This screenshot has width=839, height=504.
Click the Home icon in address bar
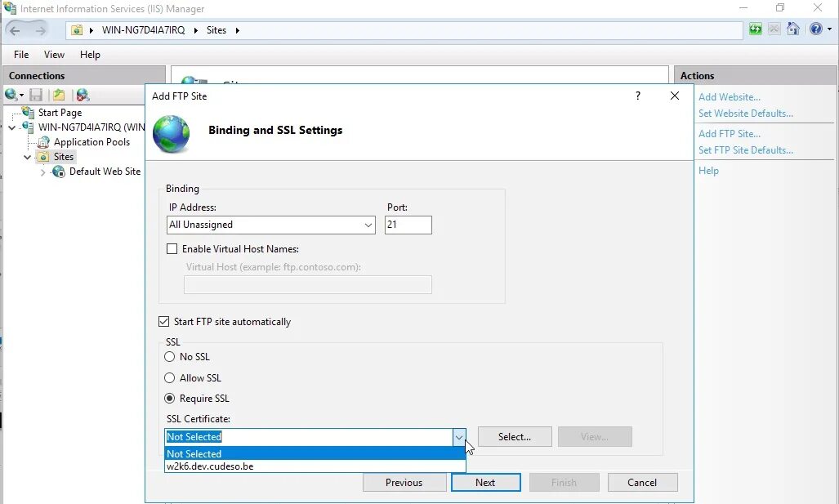click(x=793, y=29)
